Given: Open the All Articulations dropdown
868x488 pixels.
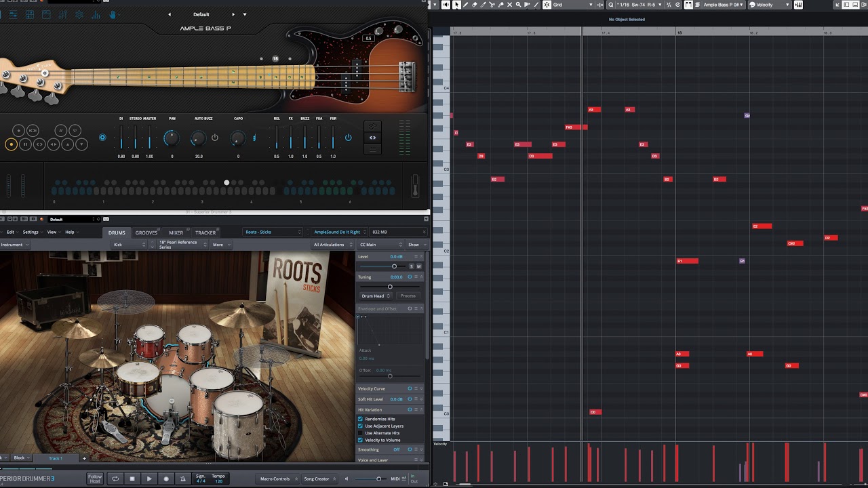Looking at the screenshot, I should 332,245.
